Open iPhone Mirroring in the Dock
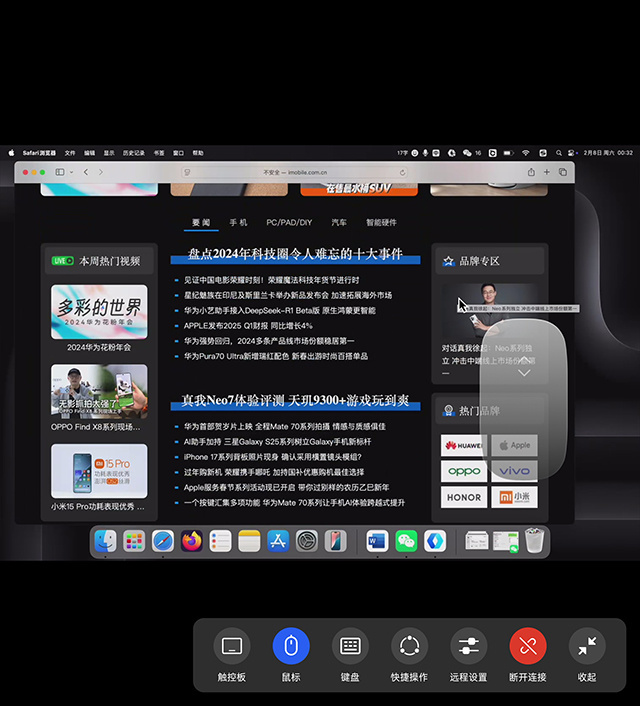Screen dimensions: 640x706 tap(336, 541)
